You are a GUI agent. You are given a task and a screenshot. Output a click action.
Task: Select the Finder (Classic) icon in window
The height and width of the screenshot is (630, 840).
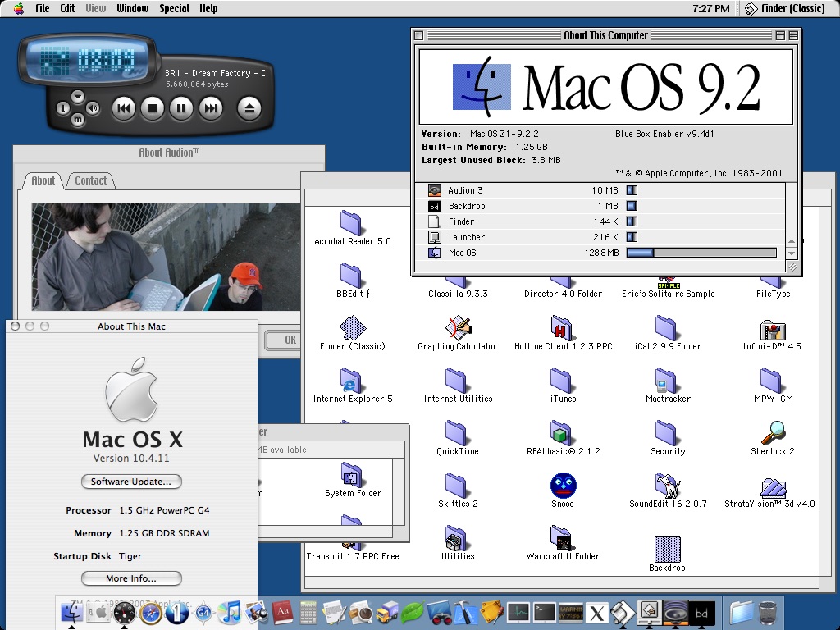coord(353,328)
